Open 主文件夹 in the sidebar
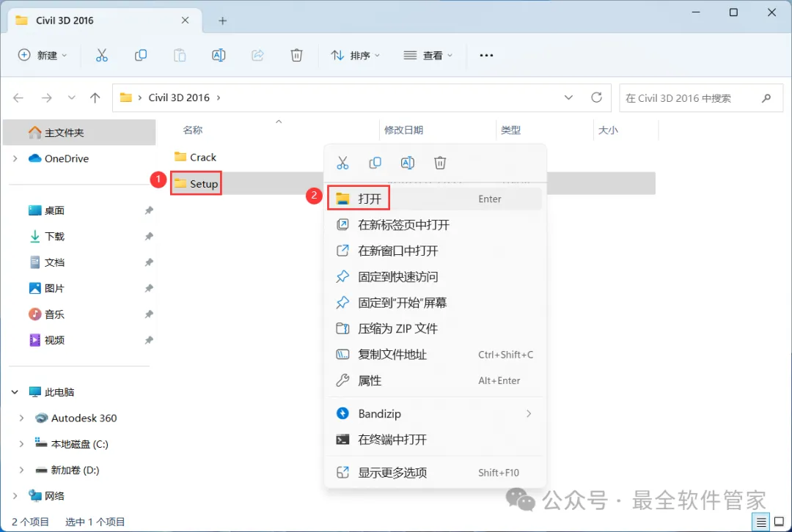The image size is (792, 532). tap(79, 132)
